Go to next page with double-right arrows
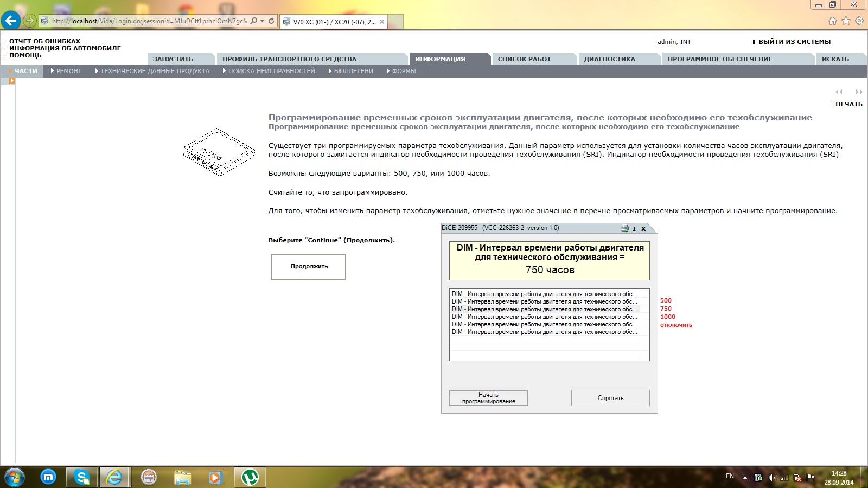Viewport: 868px width, 488px height. coord(859,92)
